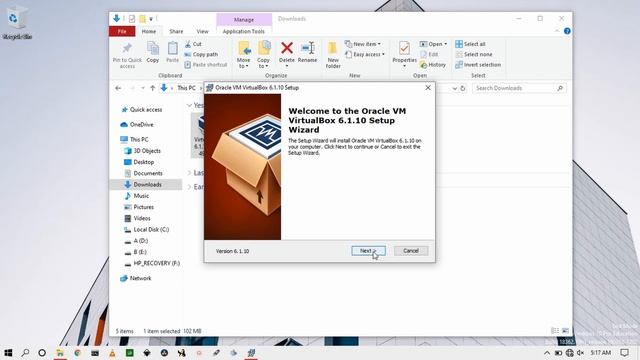The width and height of the screenshot is (640, 360).
Task: Click Select none in ribbon
Action: point(473,54)
